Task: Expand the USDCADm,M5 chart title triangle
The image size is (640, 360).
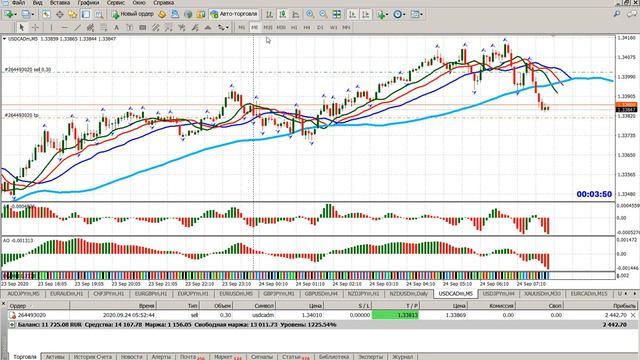Action: (4, 39)
